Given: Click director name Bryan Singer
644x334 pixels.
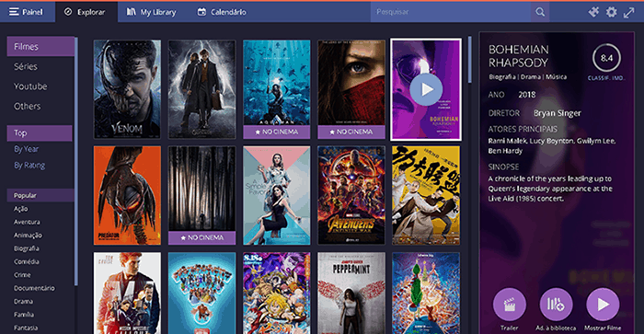Looking at the screenshot, I should click(x=557, y=113).
